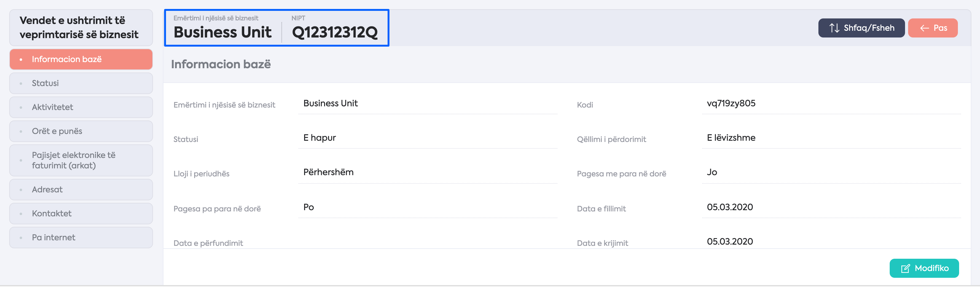The height and width of the screenshot is (287, 980).
Task: Click the NIPT Q12312312Q header
Action: [x=335, y=32]
